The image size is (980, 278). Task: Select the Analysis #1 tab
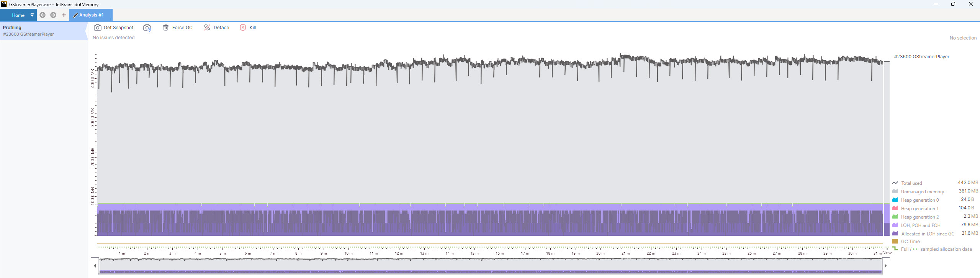(x=91, y=15)
